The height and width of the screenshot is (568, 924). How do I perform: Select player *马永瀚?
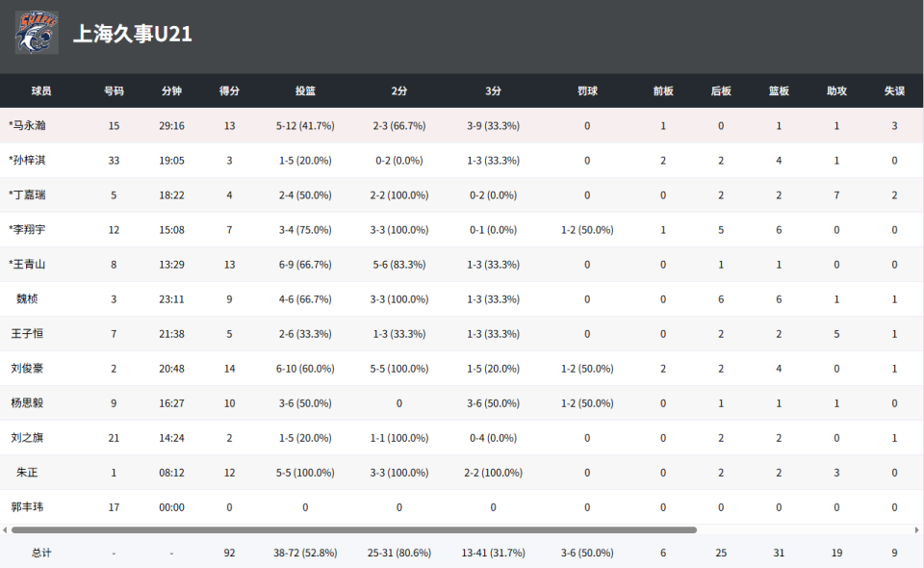(x=27, y=125)
